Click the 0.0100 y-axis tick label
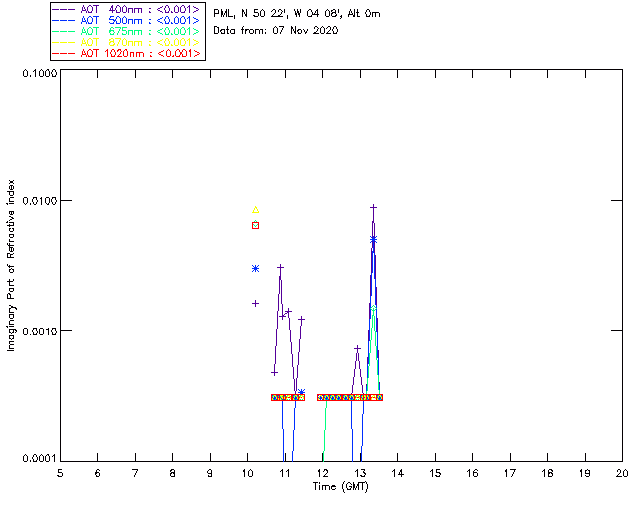This screenshot has width=640, height=512. click(40, 201)
